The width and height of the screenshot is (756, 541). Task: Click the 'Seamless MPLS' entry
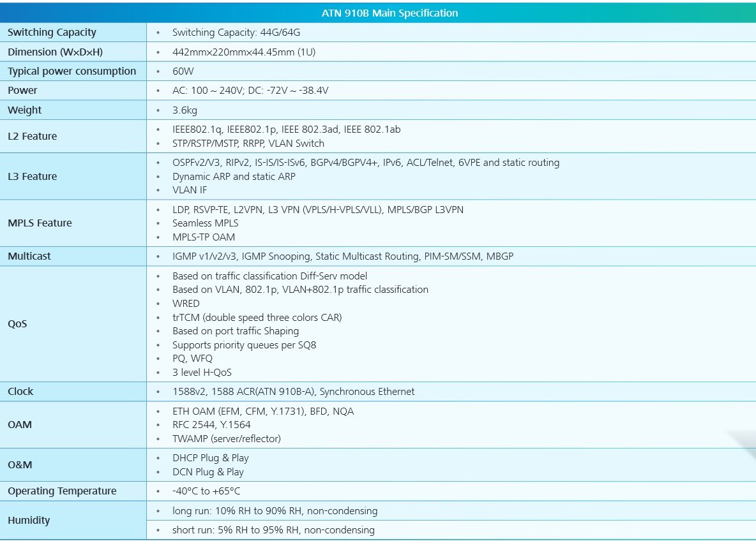[x=206, y=223]
